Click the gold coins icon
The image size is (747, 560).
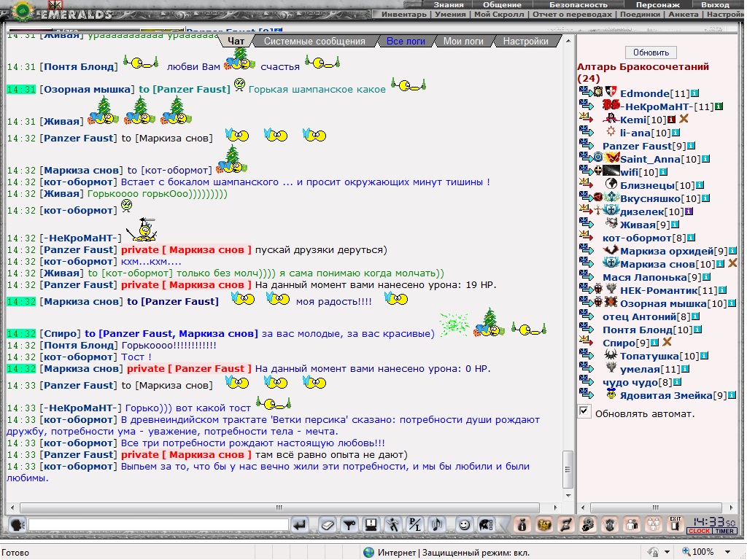[x=544, y=525]
